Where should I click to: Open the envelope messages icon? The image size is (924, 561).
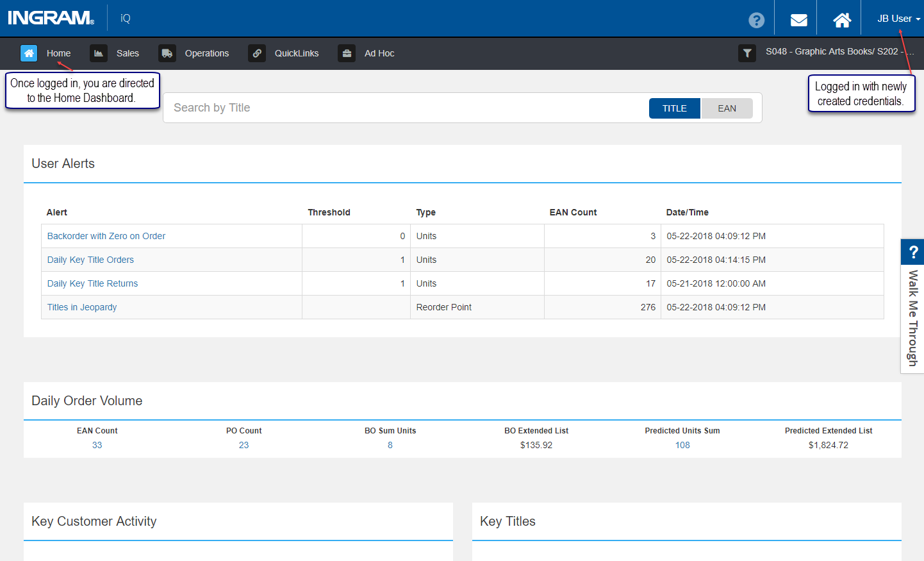[798, 20]
